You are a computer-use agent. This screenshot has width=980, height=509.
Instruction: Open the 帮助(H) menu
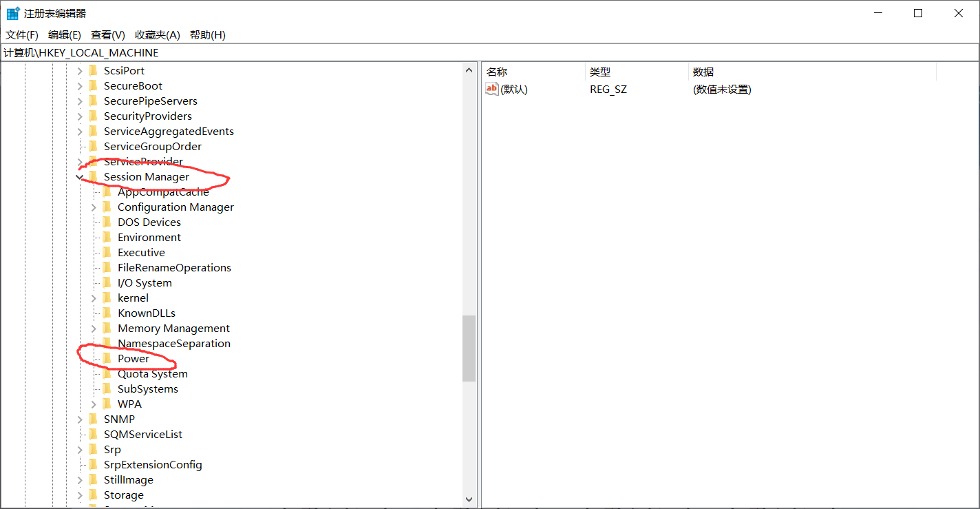(x=208, y=34)
